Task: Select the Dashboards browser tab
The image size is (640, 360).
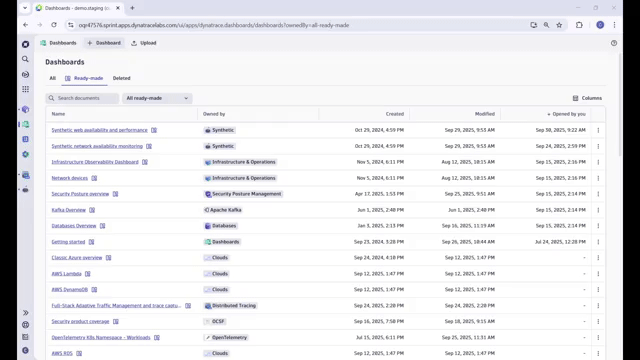Action: pos(78,8)
